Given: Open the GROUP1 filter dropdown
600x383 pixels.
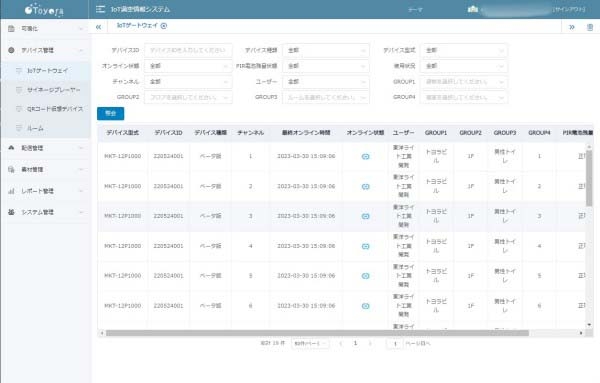Looking at the screenshot, I should tap(464, 81).
